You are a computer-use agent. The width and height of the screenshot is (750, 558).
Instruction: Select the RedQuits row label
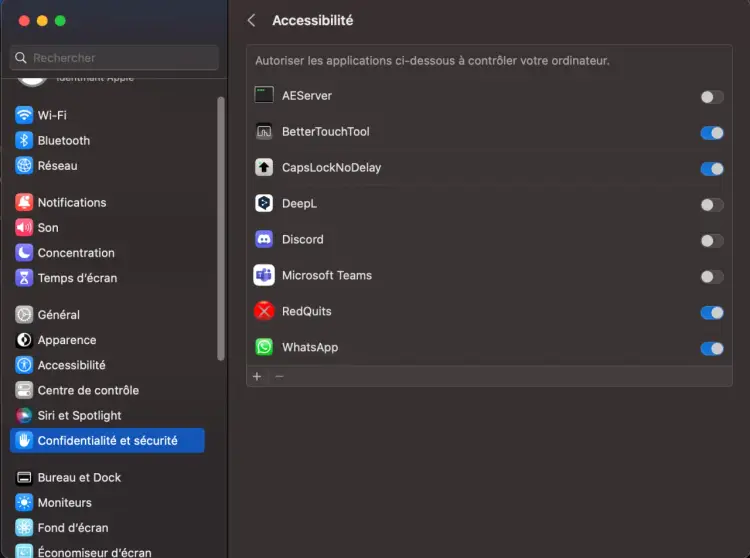coord(307,311)
